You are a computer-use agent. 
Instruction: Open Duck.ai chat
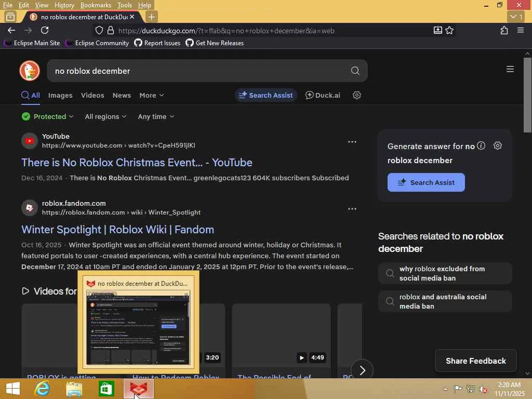(323, 96)
